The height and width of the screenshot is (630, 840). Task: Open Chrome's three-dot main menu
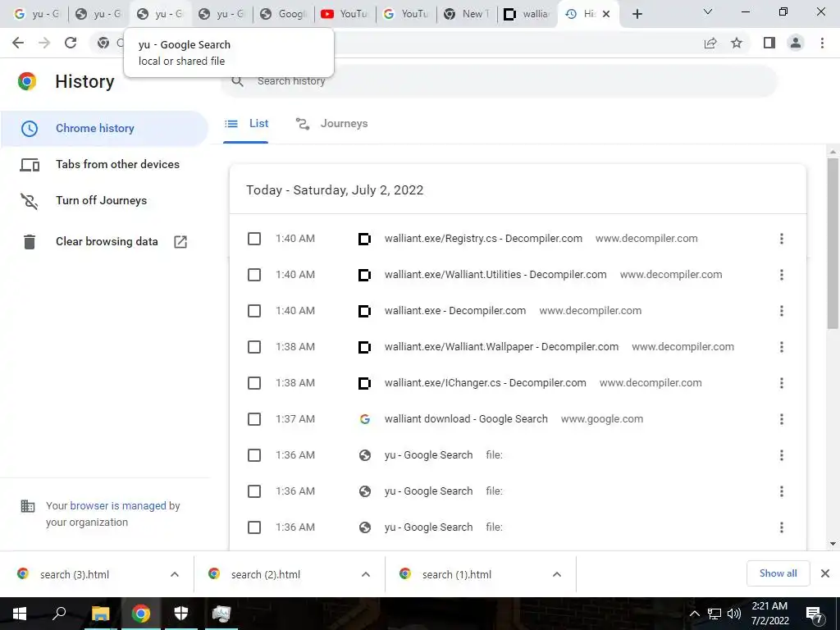point(822,43)
